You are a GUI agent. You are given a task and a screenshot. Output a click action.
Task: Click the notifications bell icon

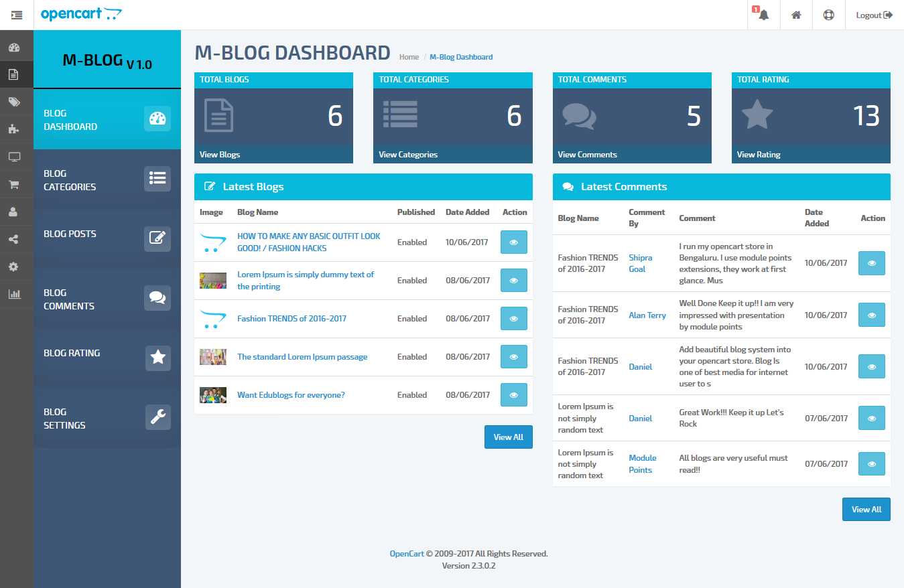point(763,15)
